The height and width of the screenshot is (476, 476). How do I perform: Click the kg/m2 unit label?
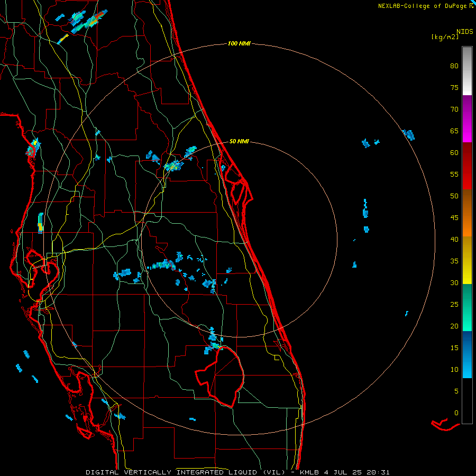pos(445,37)
